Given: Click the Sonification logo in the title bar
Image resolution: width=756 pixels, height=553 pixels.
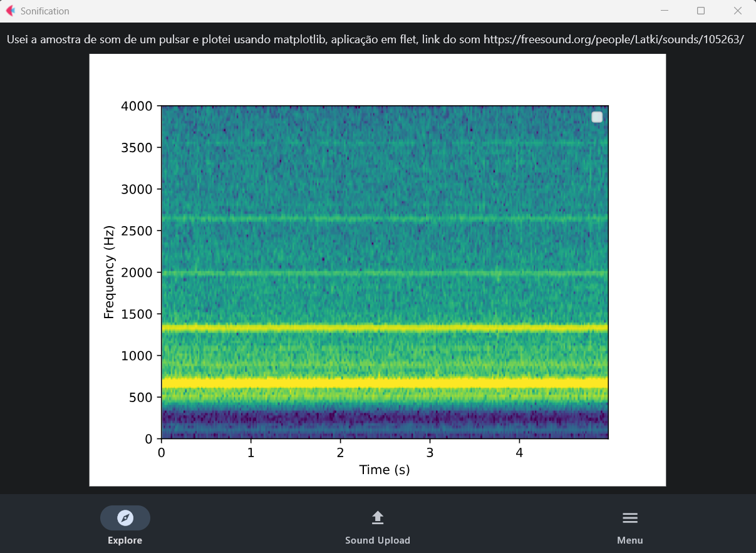Looking at the screenshot, I should pyautogui.click(x=9, y=11).
